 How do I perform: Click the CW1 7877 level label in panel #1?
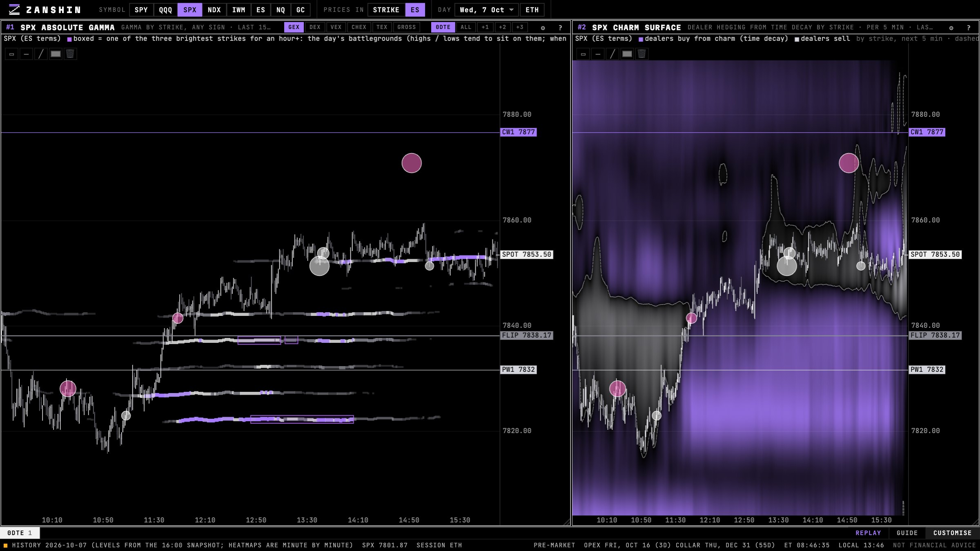point(518,132)
